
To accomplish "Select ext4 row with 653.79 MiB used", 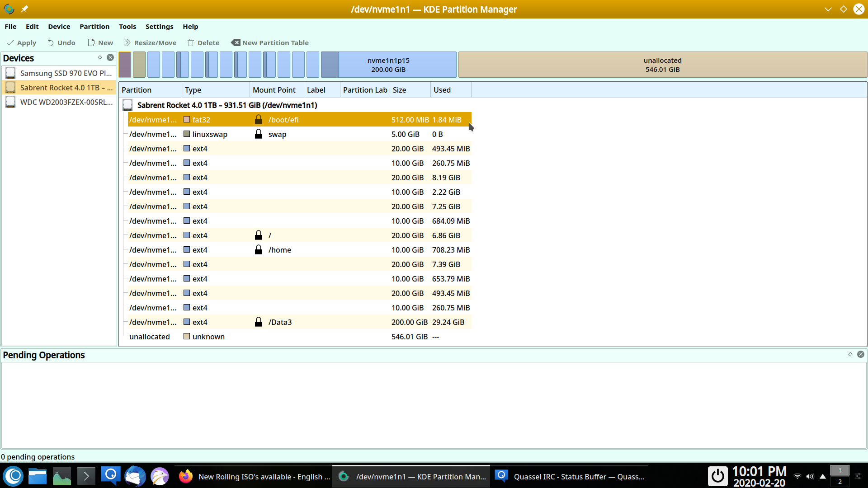I will click(299, 279).
